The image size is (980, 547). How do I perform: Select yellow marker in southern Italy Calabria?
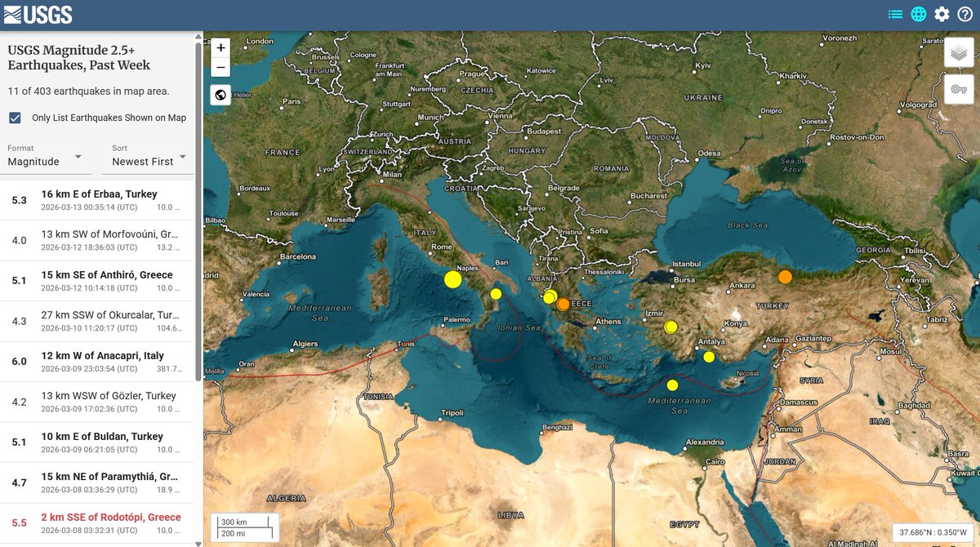tap(496, 294)
